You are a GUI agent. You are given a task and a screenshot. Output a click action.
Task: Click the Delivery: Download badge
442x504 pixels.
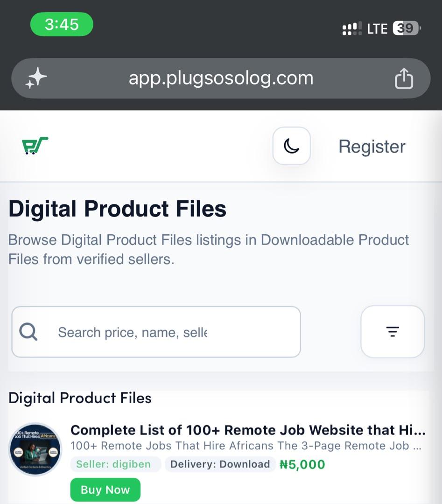tap(220, 464)
